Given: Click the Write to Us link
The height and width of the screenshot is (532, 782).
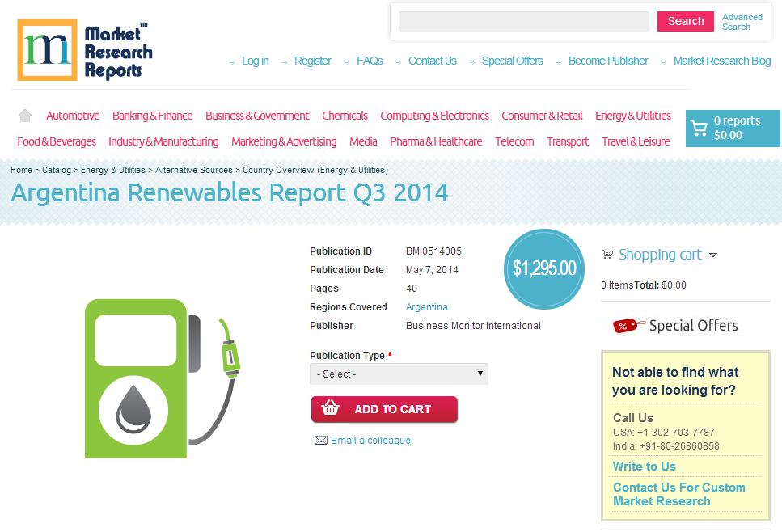Looking at the screenshot, I should coord(644,467).
